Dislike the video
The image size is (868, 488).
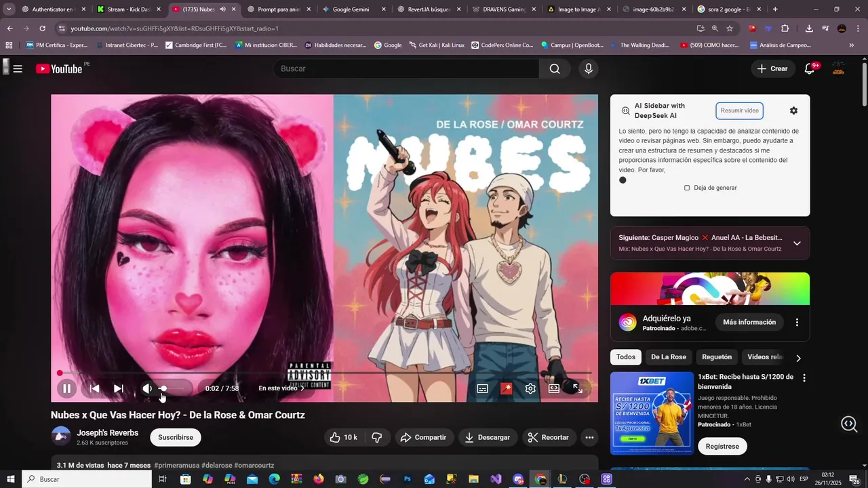pyautogui.click(x=377, y=437)
